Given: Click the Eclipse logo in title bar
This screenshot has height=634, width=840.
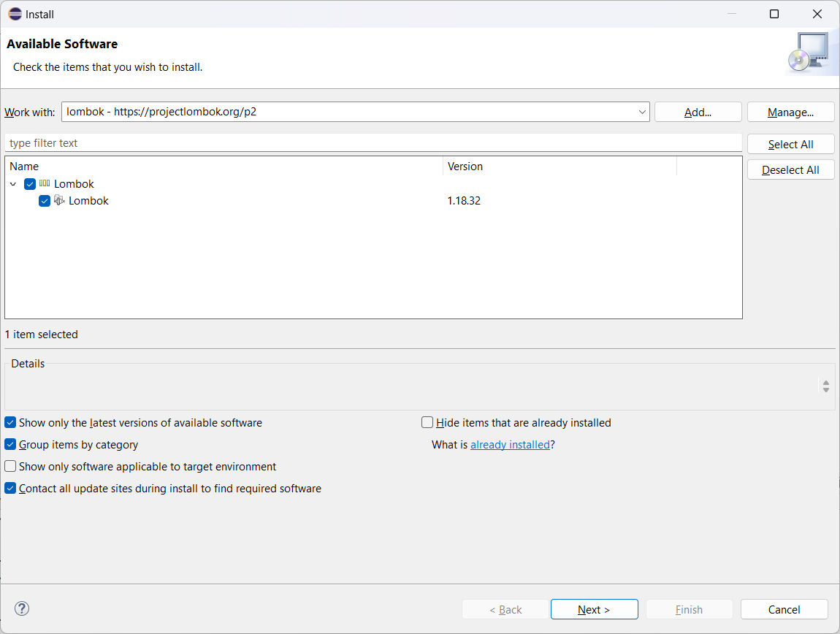Looking at the screenshot, I should click(15, 14).
